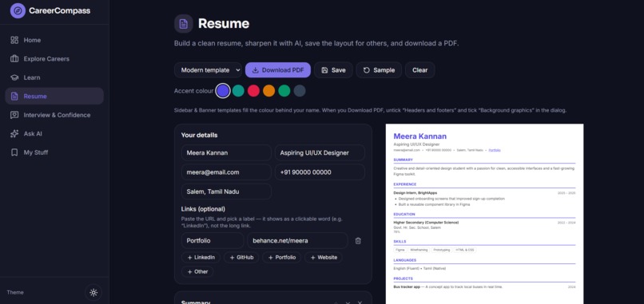Click the Aspiring UI/UX Designer title field
Image resolution: width=644 pixels, height=304 pixels.
pos(320,152)
